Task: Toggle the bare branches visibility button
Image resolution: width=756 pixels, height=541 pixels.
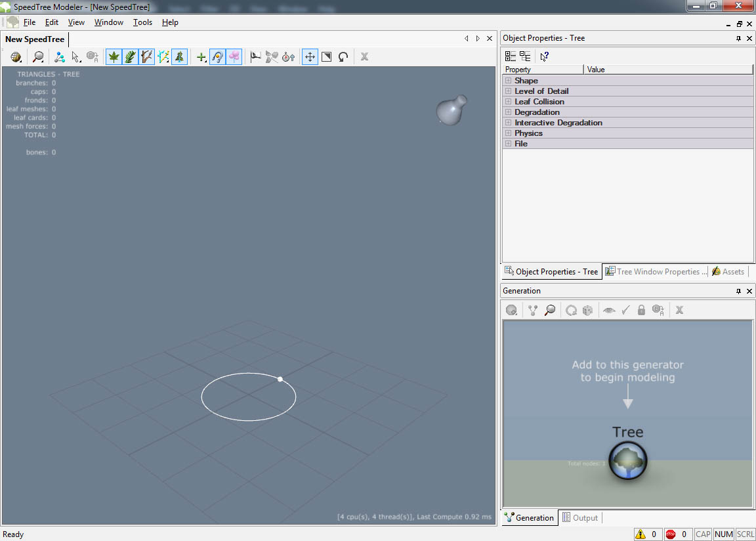Action: tap(146, 57)
